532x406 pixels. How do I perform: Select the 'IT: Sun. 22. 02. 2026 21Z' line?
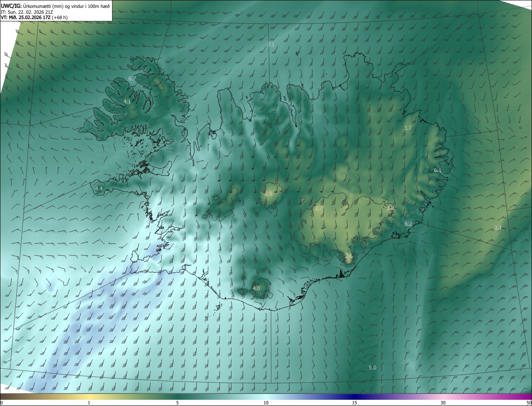27,12
